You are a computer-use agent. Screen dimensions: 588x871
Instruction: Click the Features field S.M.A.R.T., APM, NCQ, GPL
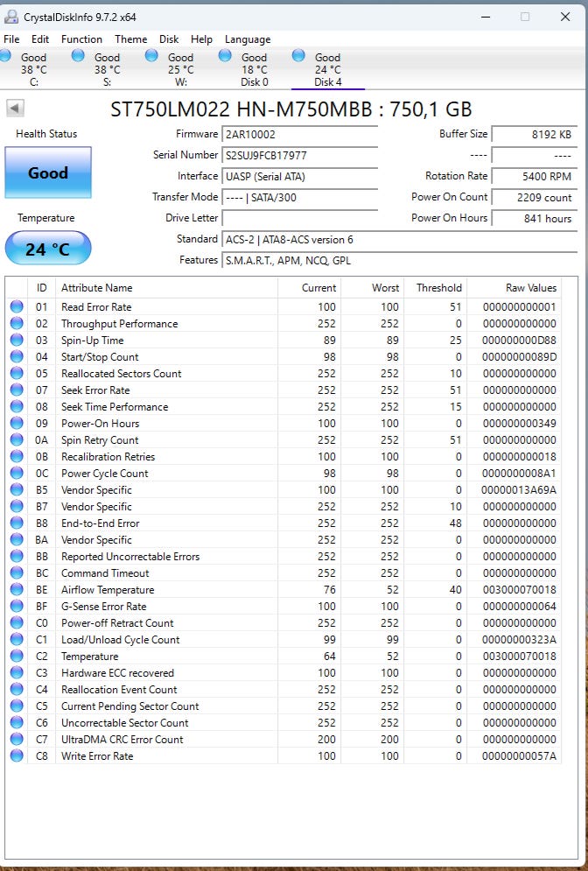coord(399,261)
